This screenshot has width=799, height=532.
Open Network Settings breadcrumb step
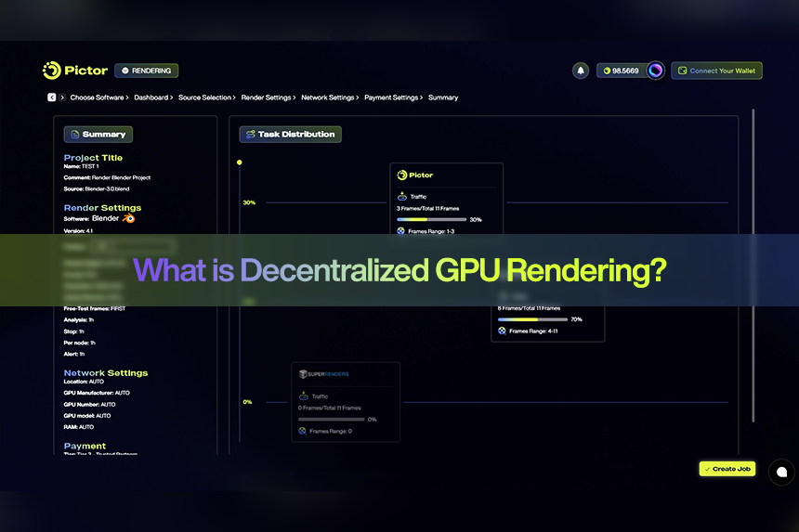pyautogui.click(x=330, y=97)
